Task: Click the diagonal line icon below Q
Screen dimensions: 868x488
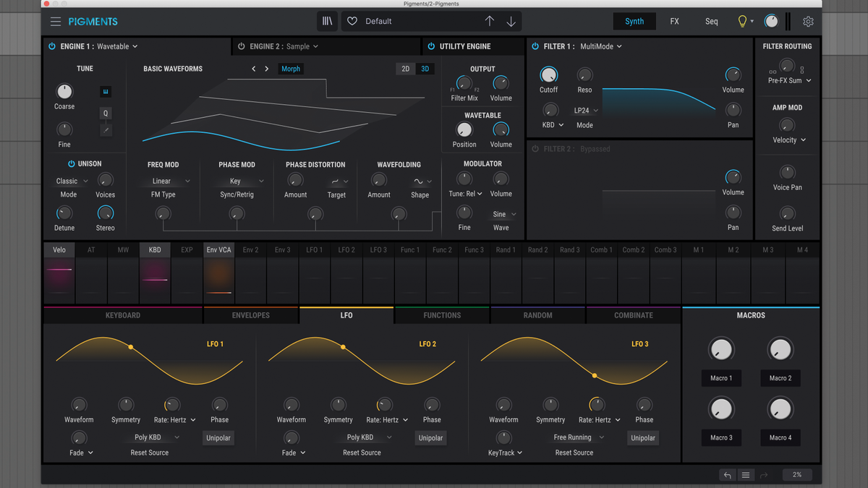Action: pos(106,130)
